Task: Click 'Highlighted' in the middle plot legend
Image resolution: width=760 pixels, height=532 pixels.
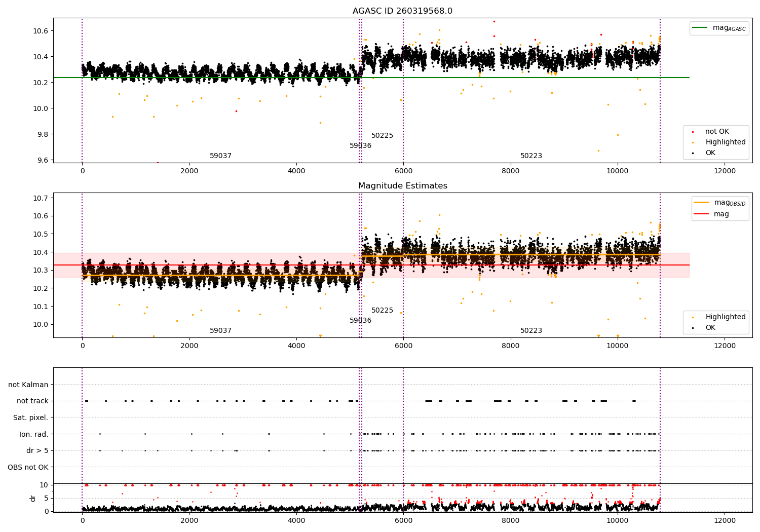Action: point(718,317)
